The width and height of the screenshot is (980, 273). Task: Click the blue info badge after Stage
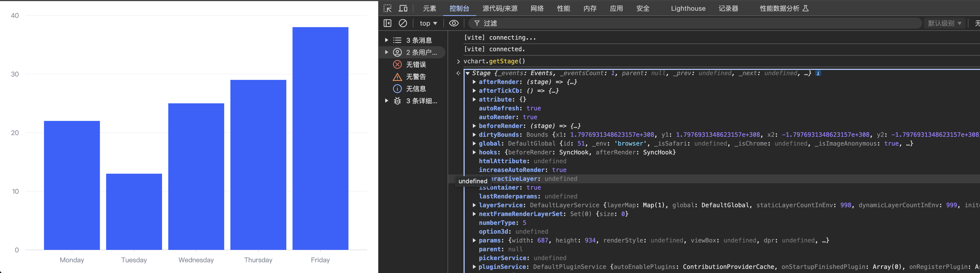click(818, 73)
